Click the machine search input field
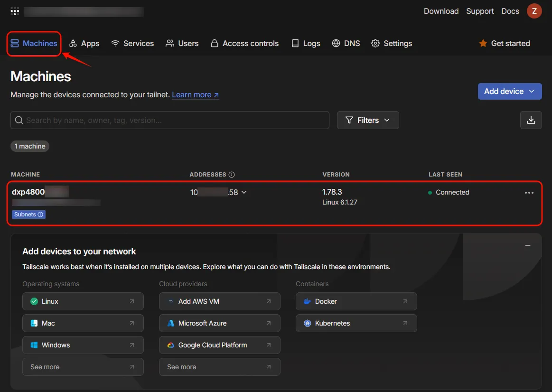 [x=169, y=120]
